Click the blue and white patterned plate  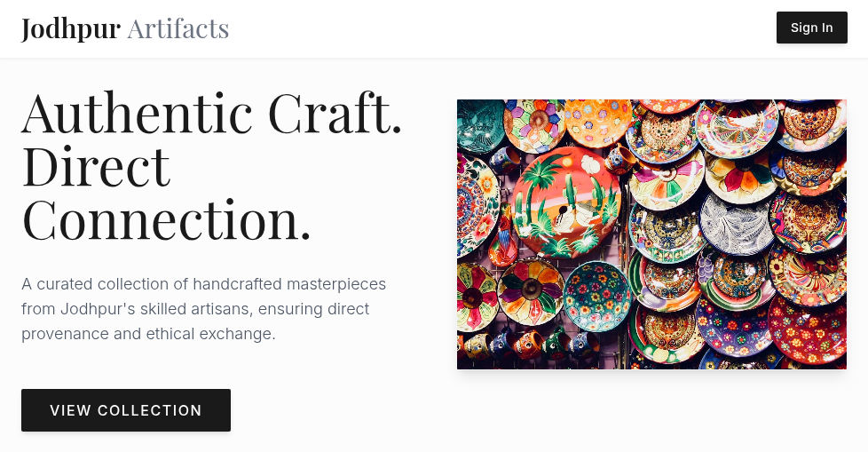[737, 222]
